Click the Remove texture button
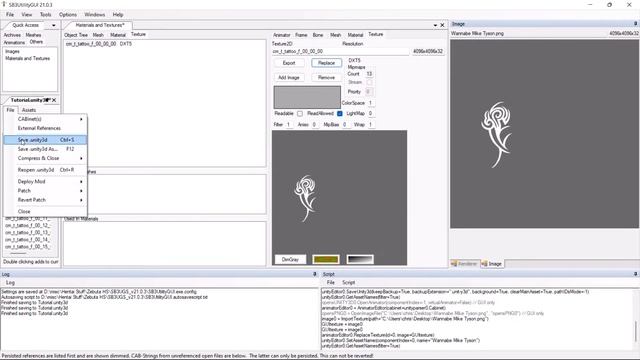640x360 pixels. click(x=327, y=78)
